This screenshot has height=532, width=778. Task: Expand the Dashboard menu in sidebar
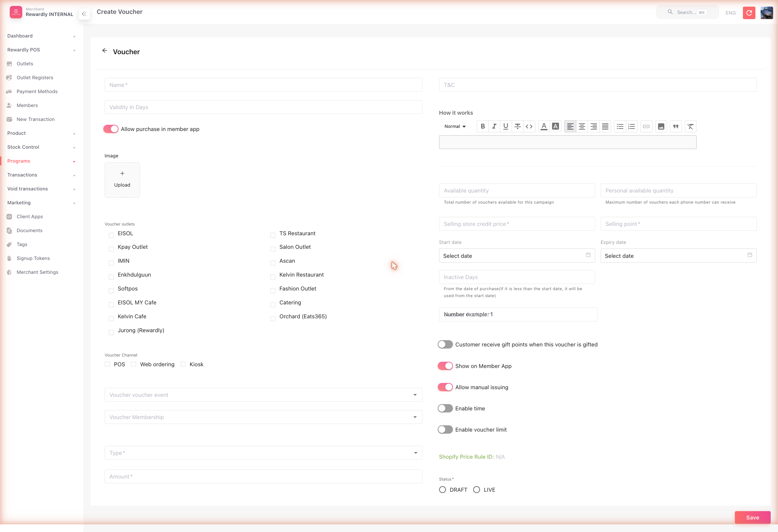pyautogui.click(x=41, y=36)
